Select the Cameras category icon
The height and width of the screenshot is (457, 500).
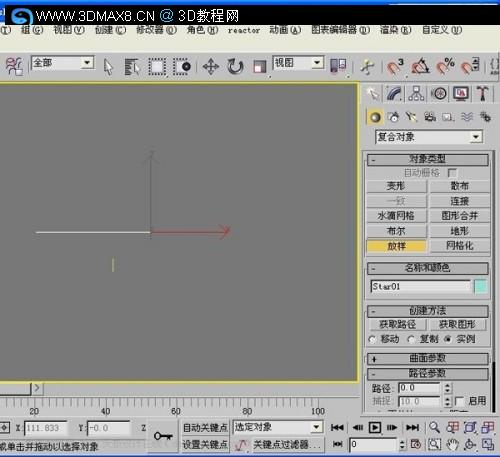pos(430,117)
